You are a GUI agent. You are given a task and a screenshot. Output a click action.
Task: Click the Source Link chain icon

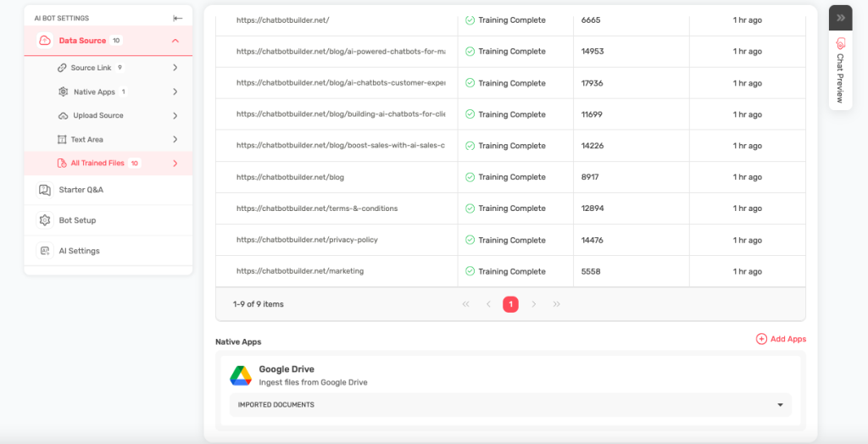click(62, 68)
